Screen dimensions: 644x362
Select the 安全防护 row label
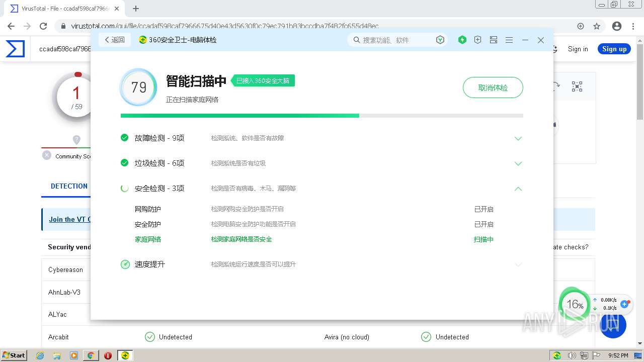point(148,224)
